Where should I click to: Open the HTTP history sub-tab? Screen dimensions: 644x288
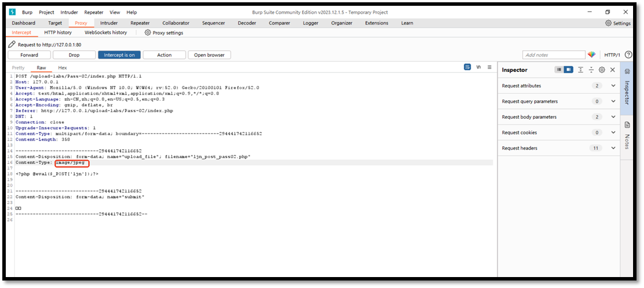pyautogui.click(x=58, y=32)
